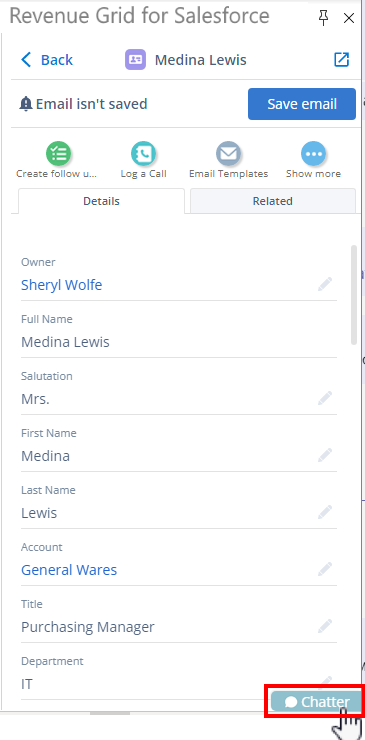
Task: Click the Create follow up task icon
Action: click(58, 153)
